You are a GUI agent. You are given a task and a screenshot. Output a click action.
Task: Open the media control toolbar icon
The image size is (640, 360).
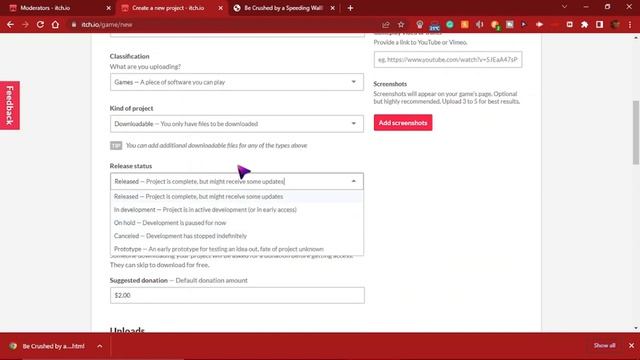click(570, 24)
